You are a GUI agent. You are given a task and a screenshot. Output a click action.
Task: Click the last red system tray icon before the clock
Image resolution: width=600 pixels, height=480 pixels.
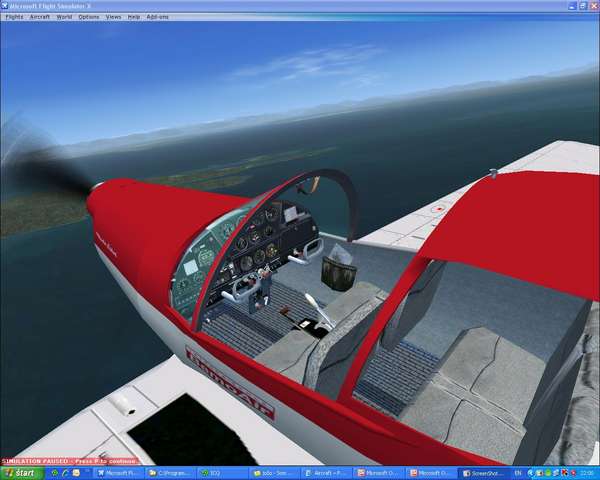[573, 473]
